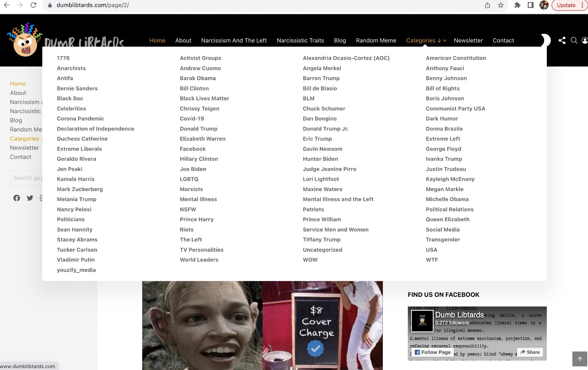The width and height of the screenshot is (588, 370).
Task: Click Share on the Facebook widget
Action: click(x=530, y=352)
